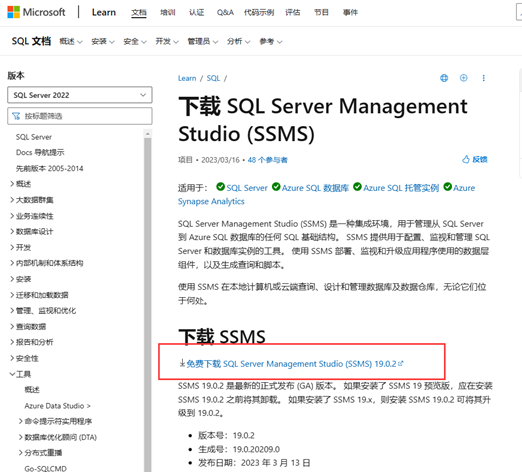522x472 pixels.
Task: Expand the 分析 dropdown menu
Action: (x=238, y=41)
